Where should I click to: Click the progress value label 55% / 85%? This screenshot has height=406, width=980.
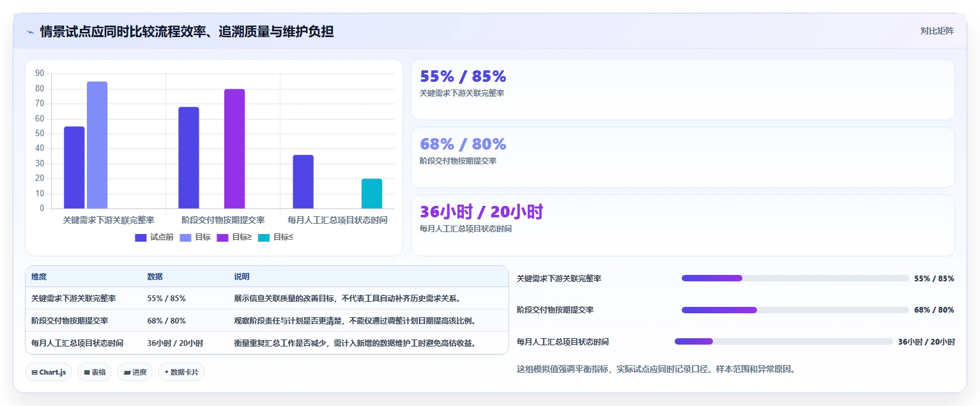(934, 279)
